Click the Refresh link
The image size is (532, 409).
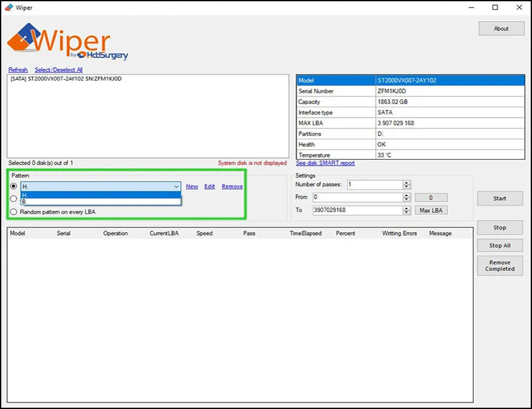[x=18, y=70]
